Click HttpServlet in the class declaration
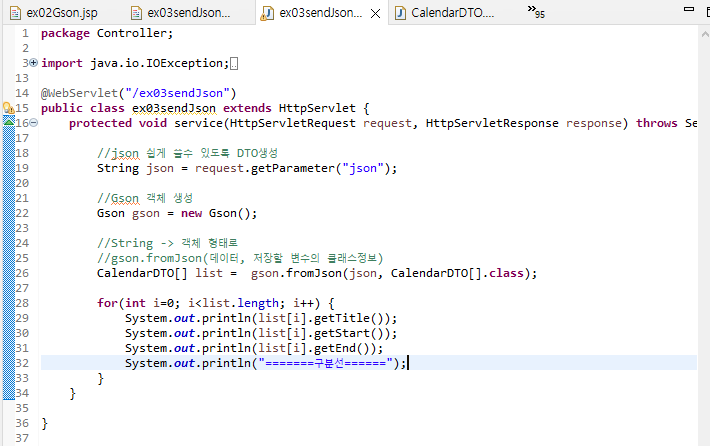 coord(317,109)
